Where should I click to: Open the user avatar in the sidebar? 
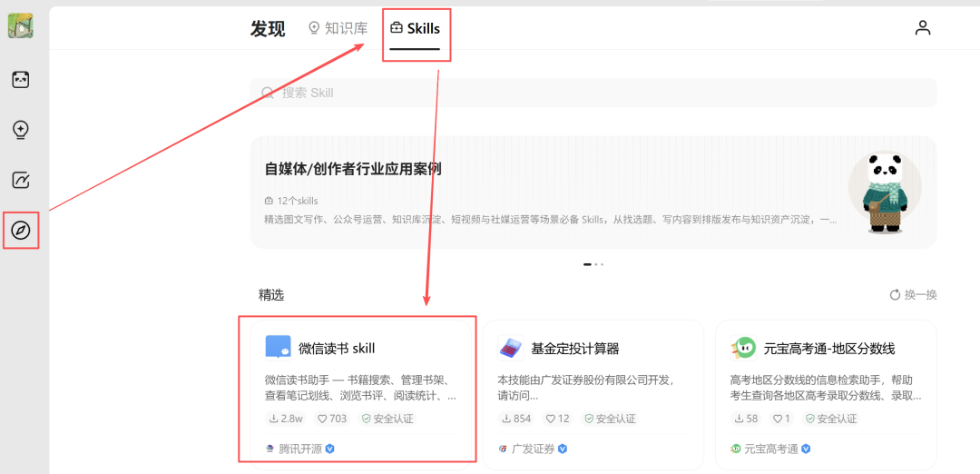(20, 25)
